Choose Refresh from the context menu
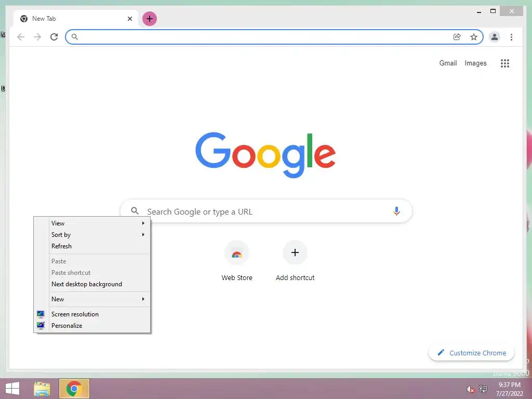532x399 pixels. [92, 246]
